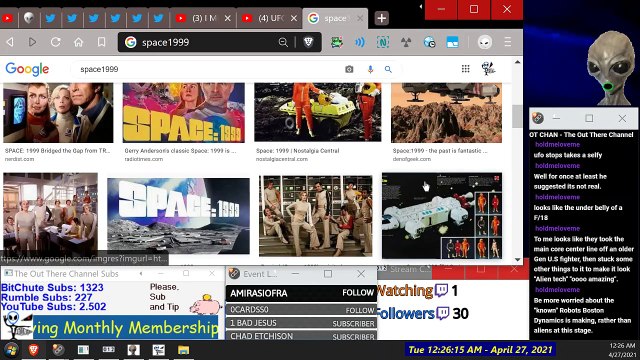This screenshot has width=640, height=360.
Task: Click the radiotimes.com source link
Action: click(x=144, y=159)
